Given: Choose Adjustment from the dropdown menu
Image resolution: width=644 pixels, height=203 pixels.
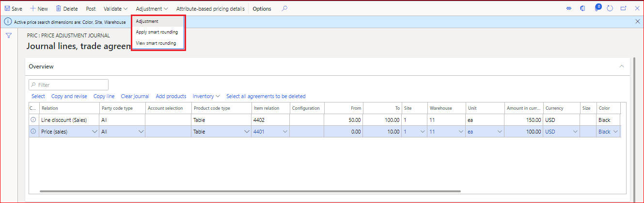Looking at the screenshot, I should pos(158,21).
